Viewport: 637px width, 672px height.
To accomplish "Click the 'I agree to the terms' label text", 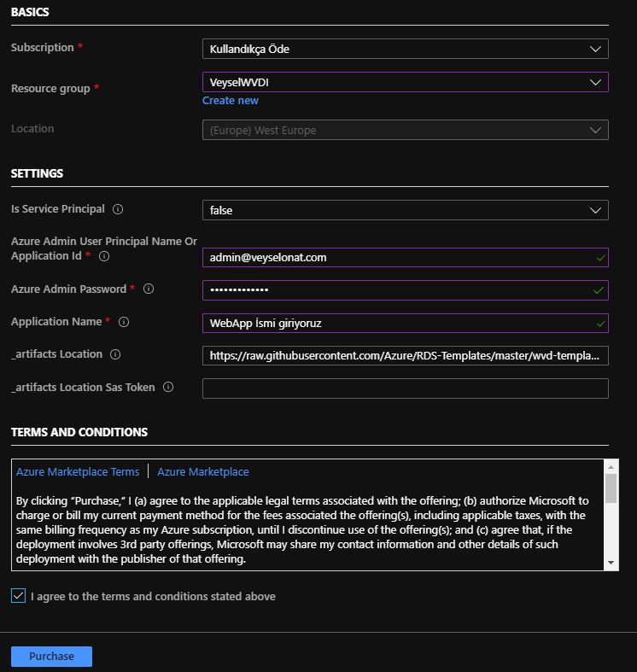I will tap(153, 596).
